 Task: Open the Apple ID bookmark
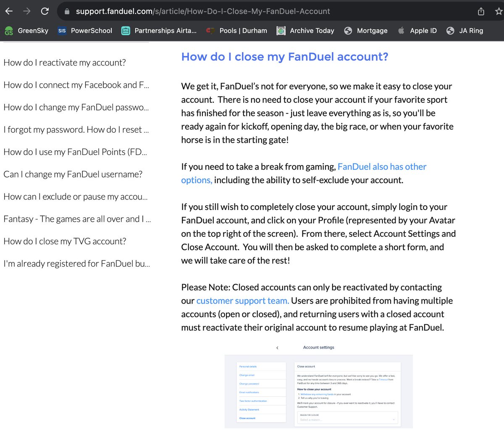[x=417, y=31]
